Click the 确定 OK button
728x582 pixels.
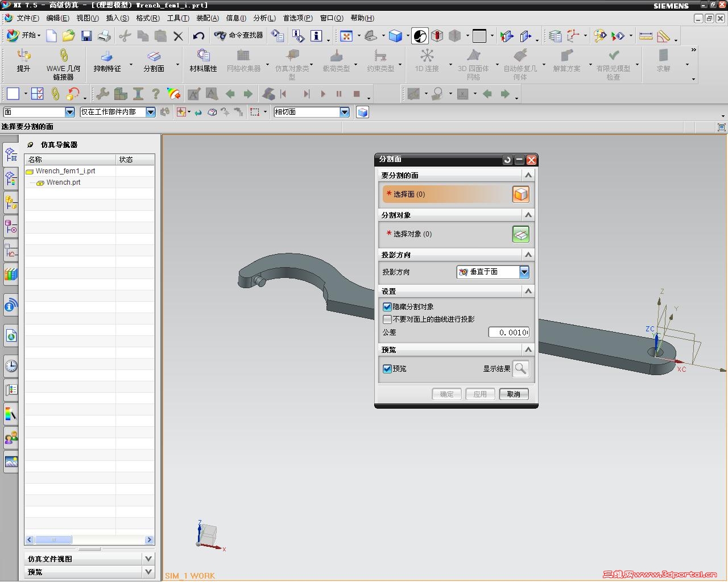(446, 394)
